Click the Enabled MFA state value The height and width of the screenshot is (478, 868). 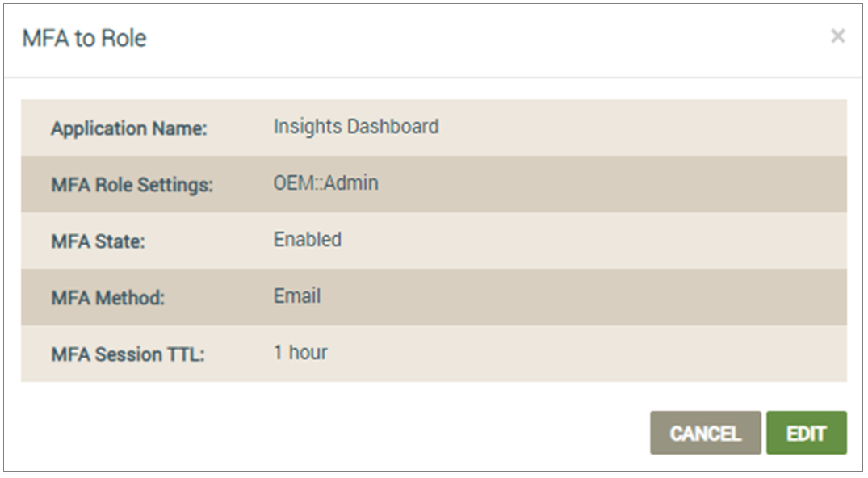308,239
